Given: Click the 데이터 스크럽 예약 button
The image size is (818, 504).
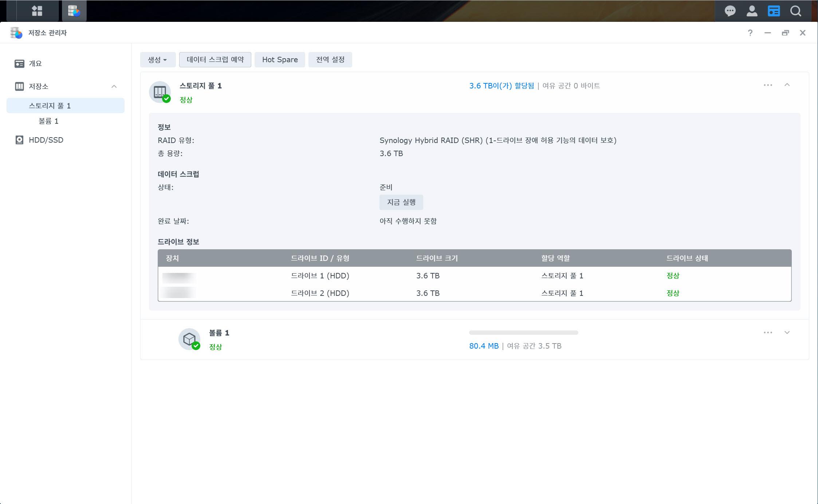Looking at the screenshot, I should tap(215, 60).
